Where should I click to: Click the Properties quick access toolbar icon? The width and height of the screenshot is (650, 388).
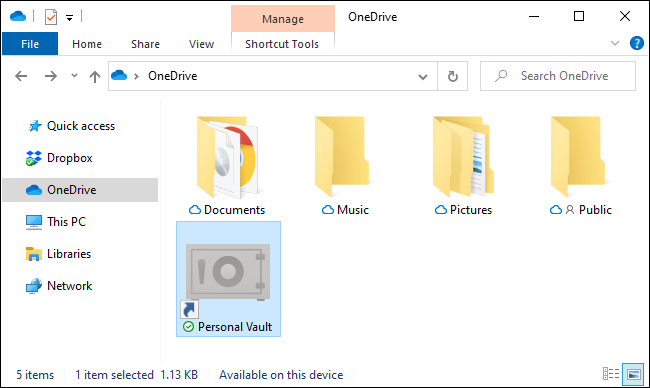pos(51,17)
